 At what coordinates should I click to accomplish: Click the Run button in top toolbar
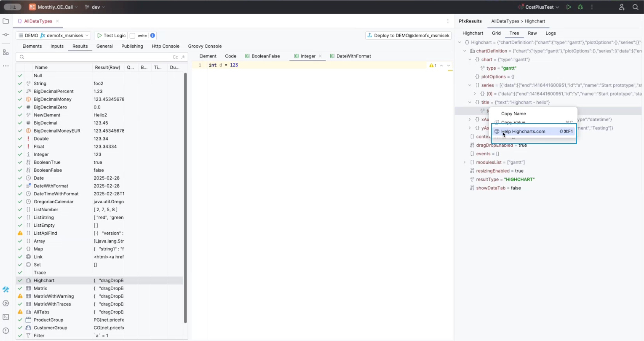(x=568, y=7)
